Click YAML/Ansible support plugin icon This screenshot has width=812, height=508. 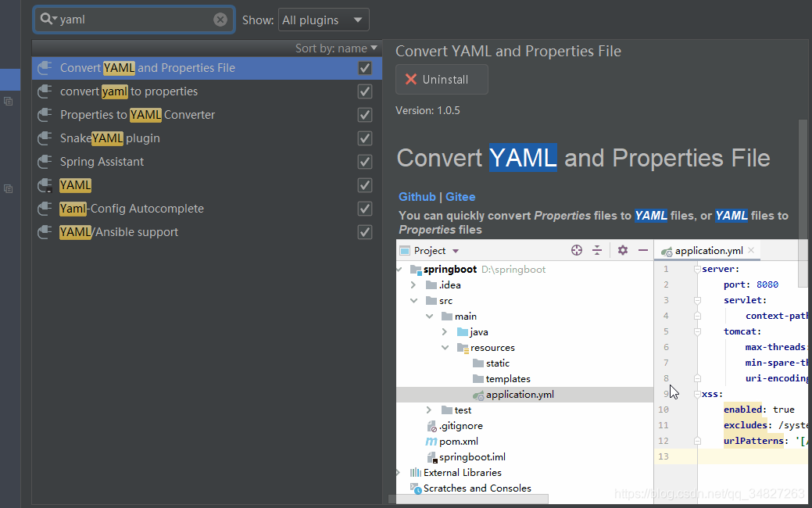point(45,232)
